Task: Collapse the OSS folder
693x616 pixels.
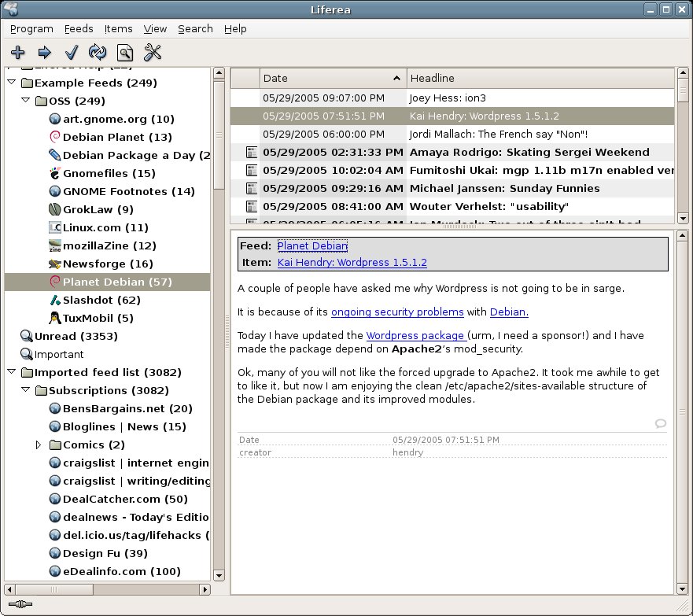Action: pos(26,101)
